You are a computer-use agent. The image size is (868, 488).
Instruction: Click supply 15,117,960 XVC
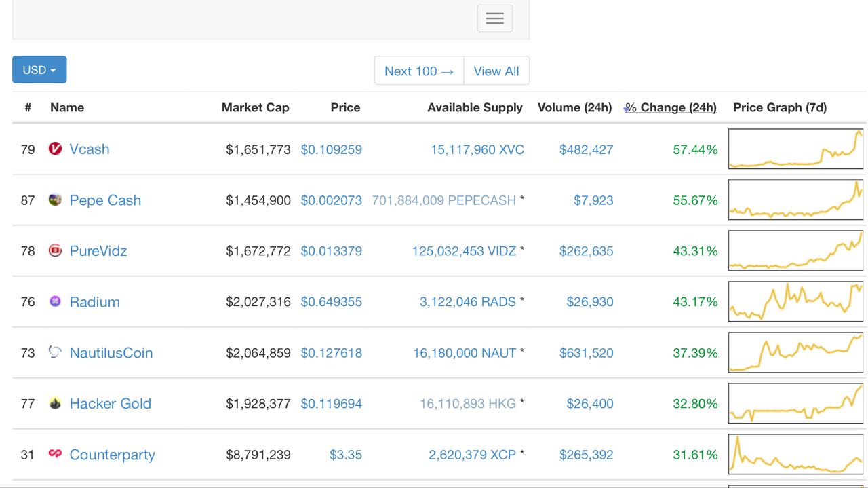tap(477, 149)
